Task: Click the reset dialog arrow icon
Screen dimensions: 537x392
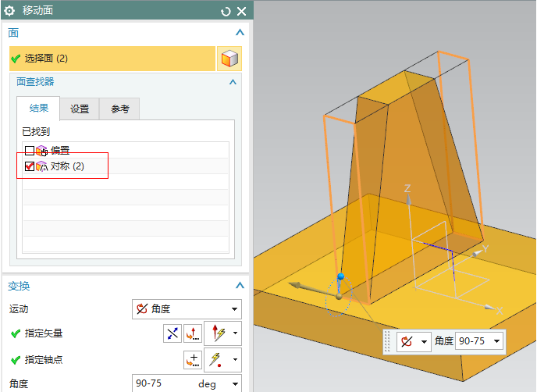Action: tap(226, 11)
